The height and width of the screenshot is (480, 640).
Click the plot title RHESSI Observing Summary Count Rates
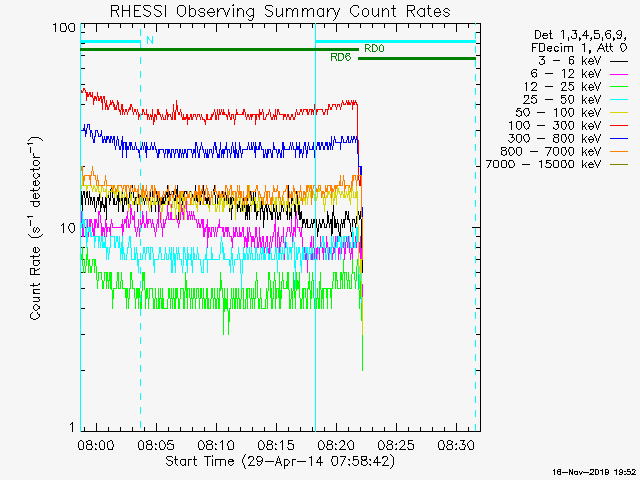click(280, 11)
